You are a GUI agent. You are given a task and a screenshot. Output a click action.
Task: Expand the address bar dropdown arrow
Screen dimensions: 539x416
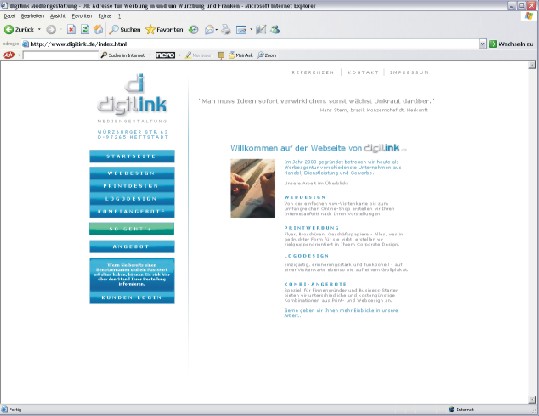483,44
